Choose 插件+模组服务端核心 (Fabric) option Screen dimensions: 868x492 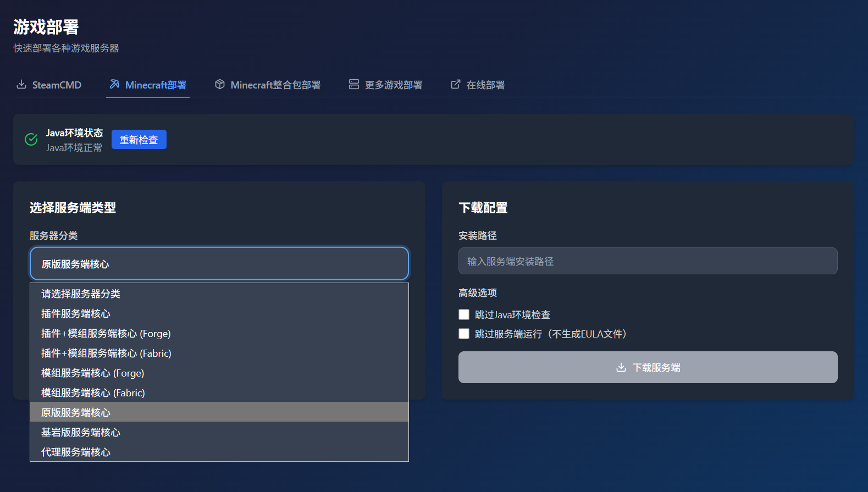pyautogui.click(x=219, y=353)
